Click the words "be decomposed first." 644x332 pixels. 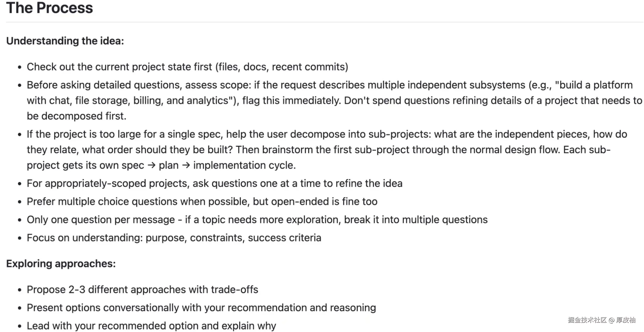77,116
